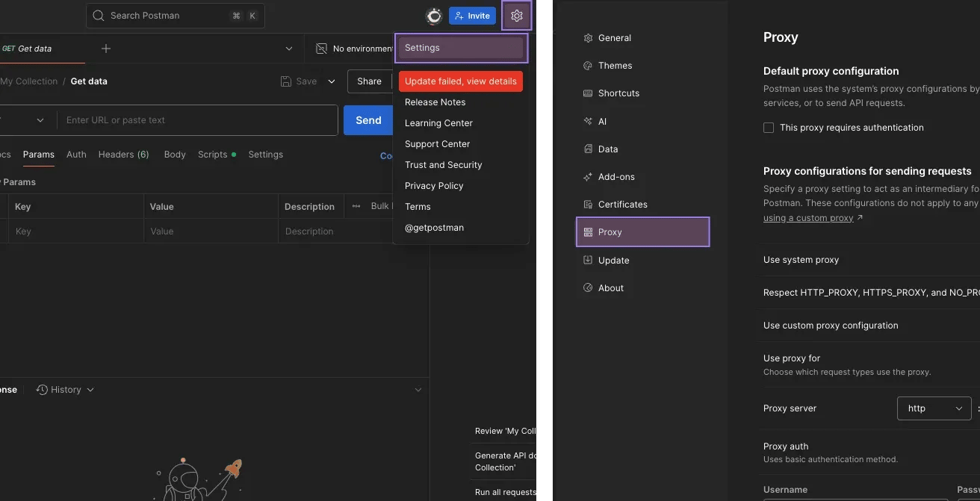
Task: Click the sync status avatar icon
Action: (x=434, y=16)
